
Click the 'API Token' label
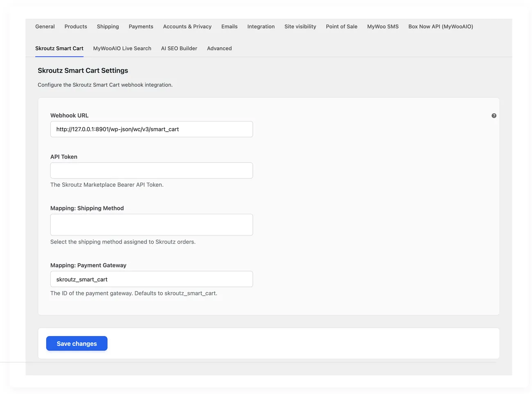pyautogui.click(x=64, y=157)
